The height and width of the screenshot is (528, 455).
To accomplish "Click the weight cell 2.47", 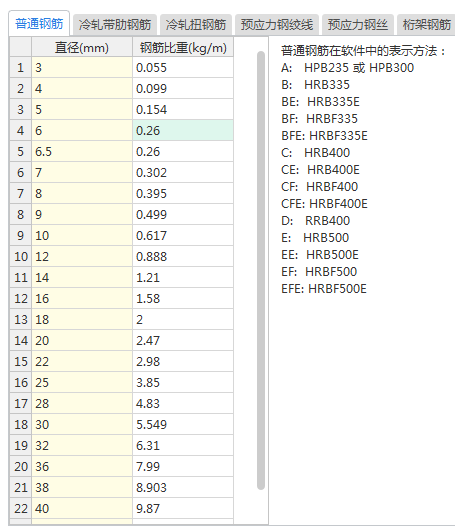I will [183, 340].
